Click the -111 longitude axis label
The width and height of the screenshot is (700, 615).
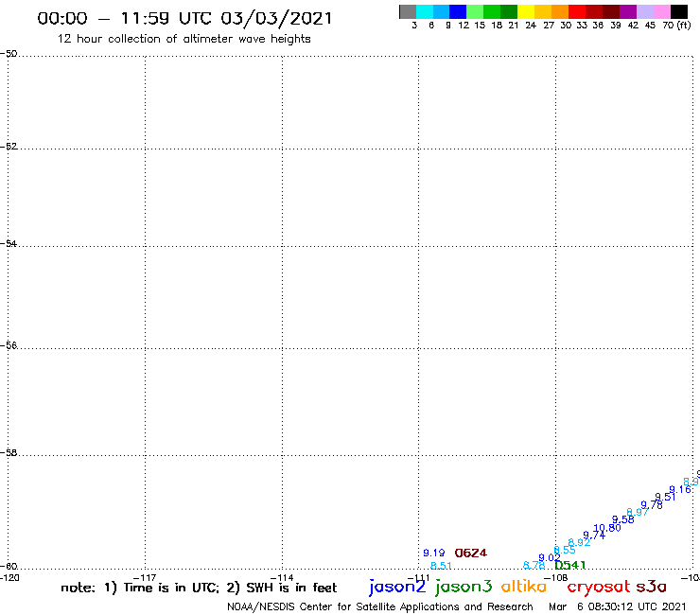419,577
